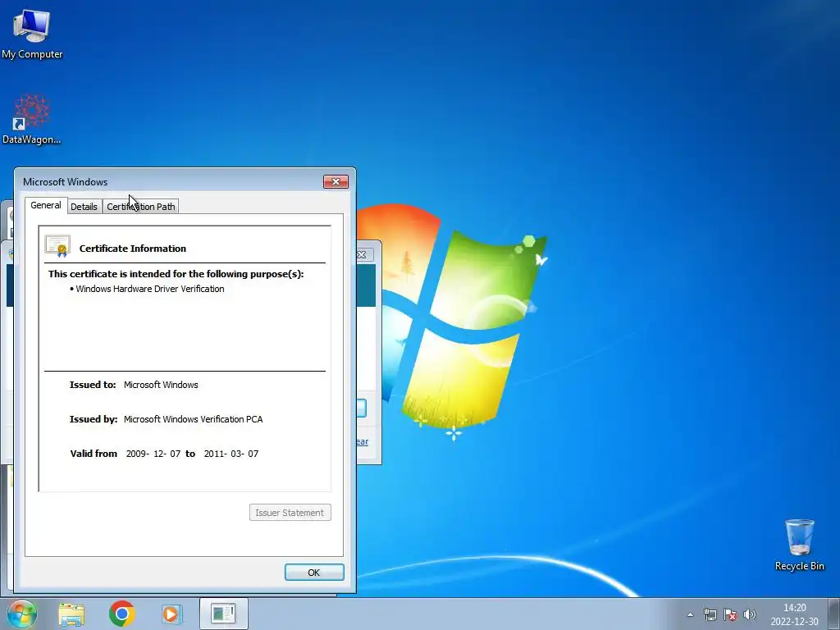Open Google Chrome from the taskbar
Screen dimensions: 840x630
[121, 614]
